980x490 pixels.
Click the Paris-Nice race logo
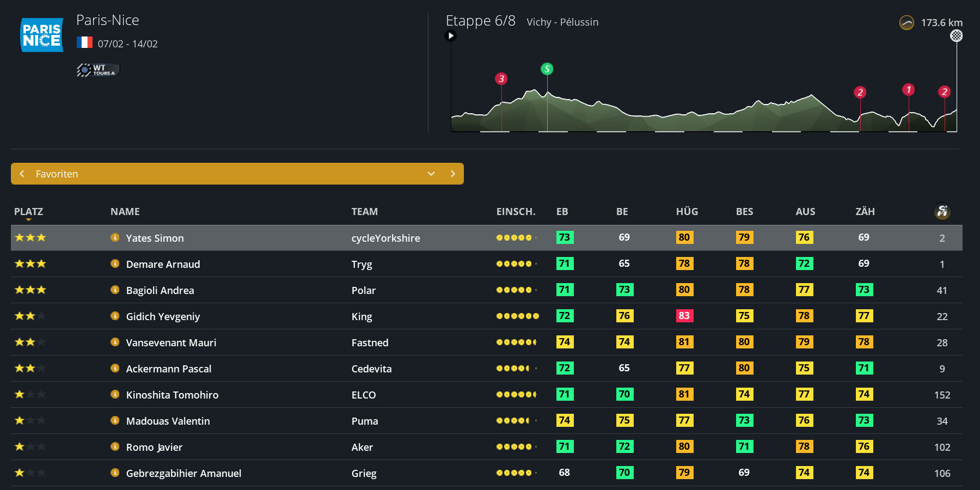pyautogui.click(x=42, y=35)
